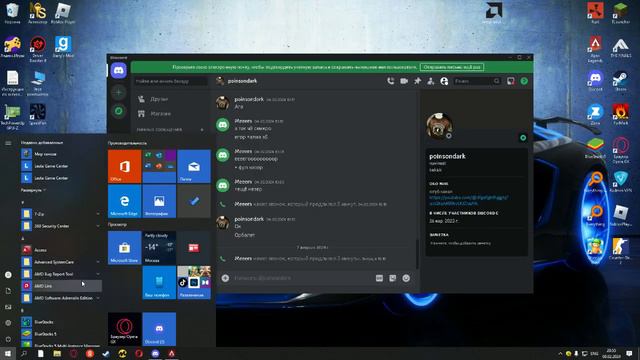640x360 pixels.
Task: Create a new direct message with plus
Action: [202, 130]
